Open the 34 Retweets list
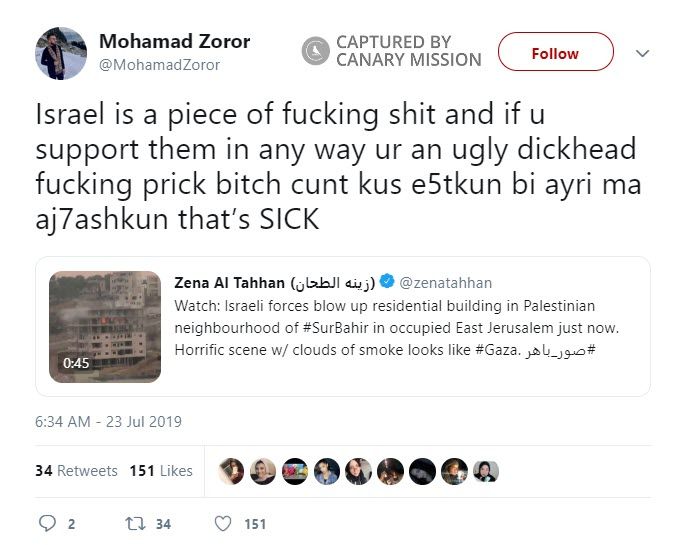Viewport: 685px width, 545px height. pos(76,470)
